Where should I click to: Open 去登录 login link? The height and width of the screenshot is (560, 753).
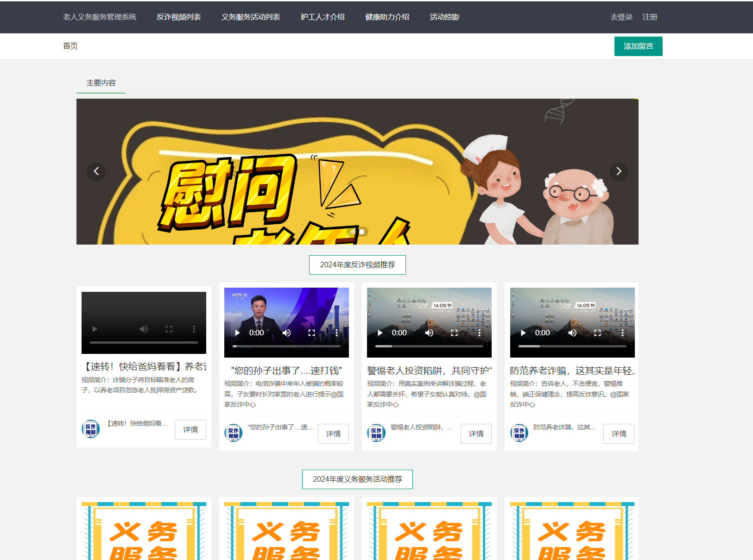point(621,17)
